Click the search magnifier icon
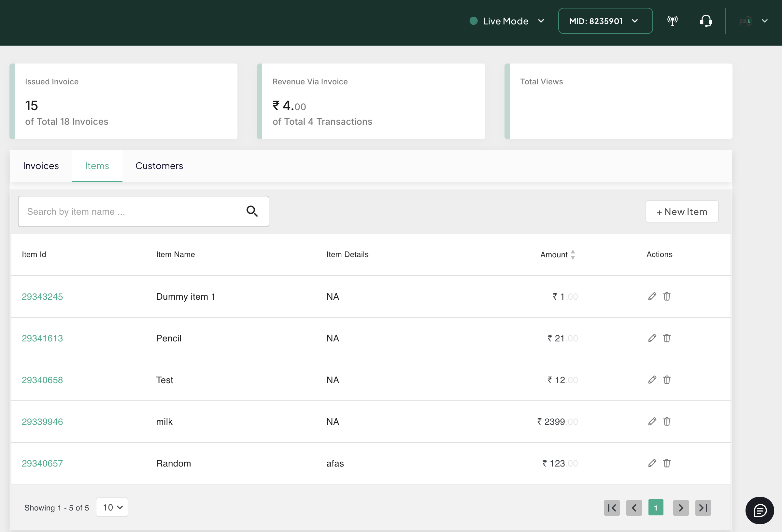This screenshot has width=782, height=532. coord(252,211)
